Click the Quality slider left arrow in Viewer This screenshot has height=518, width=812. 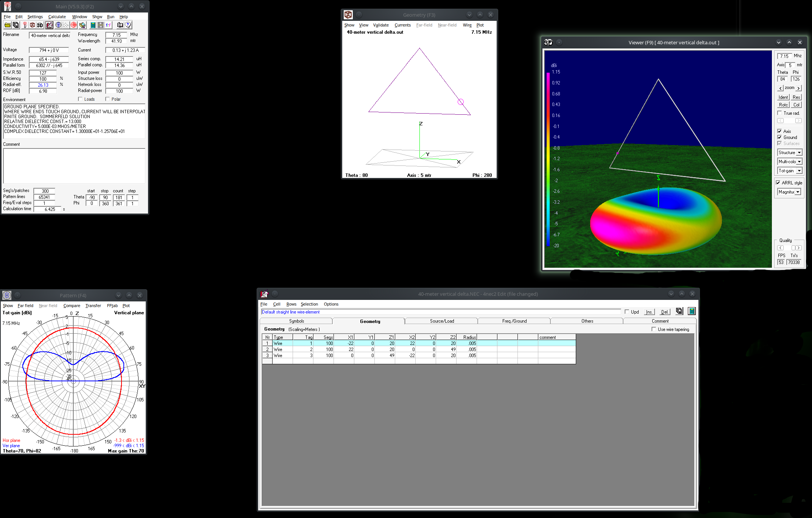[781, 248]
